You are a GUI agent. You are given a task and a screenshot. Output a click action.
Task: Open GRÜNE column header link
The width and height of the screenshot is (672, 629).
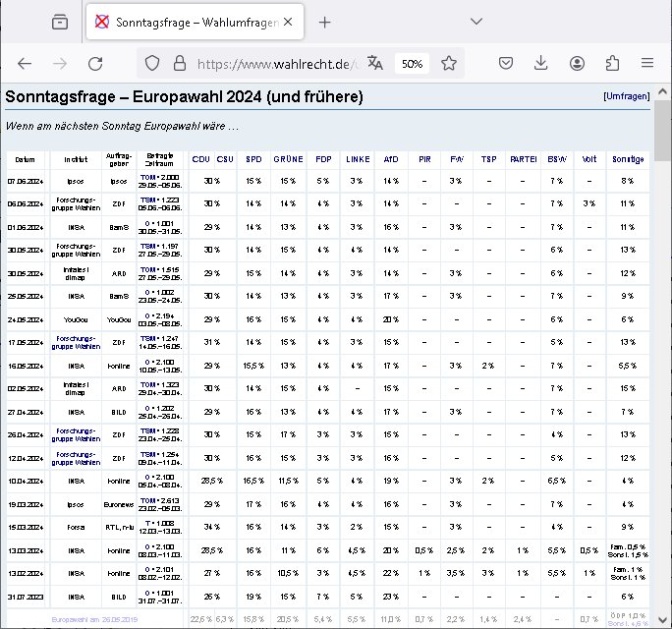(288, 159)
